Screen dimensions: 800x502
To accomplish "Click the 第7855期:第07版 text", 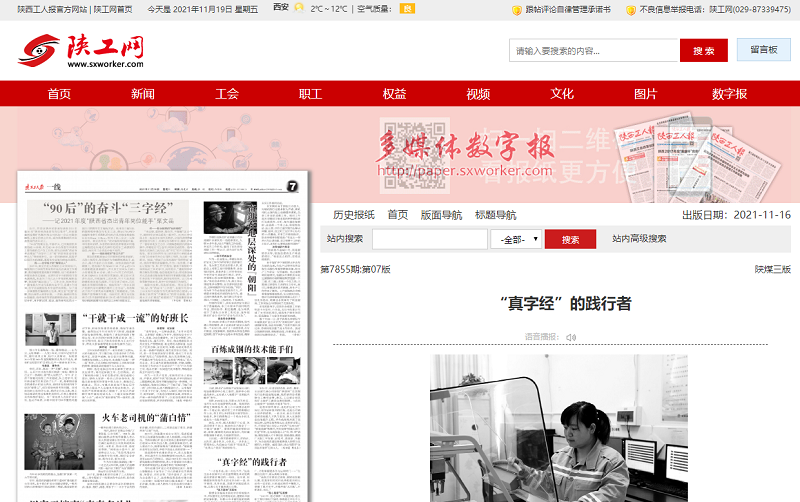I will 355,269.
